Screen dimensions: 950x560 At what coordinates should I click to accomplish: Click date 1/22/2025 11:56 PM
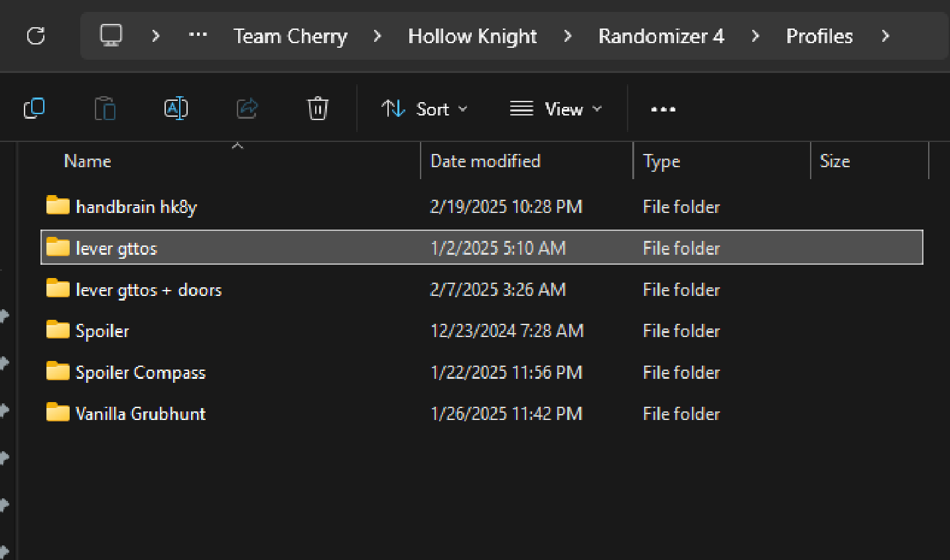pos(506,373)
